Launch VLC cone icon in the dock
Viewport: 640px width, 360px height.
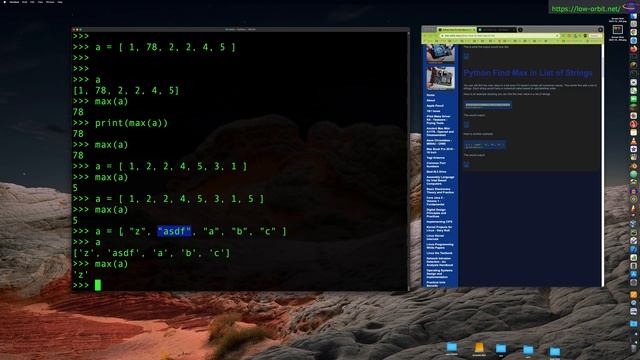(x=633, y=141)
